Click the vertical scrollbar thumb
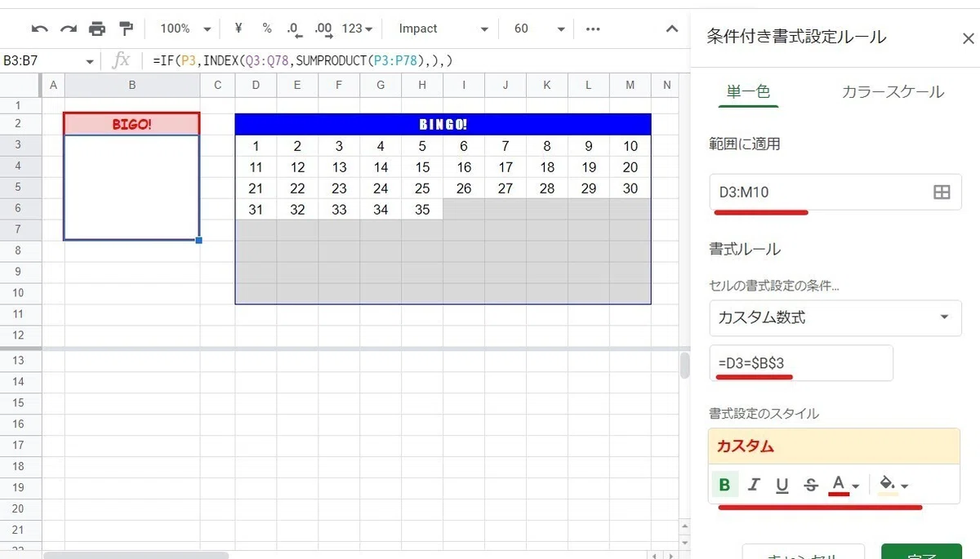 [x=684, y=365]
